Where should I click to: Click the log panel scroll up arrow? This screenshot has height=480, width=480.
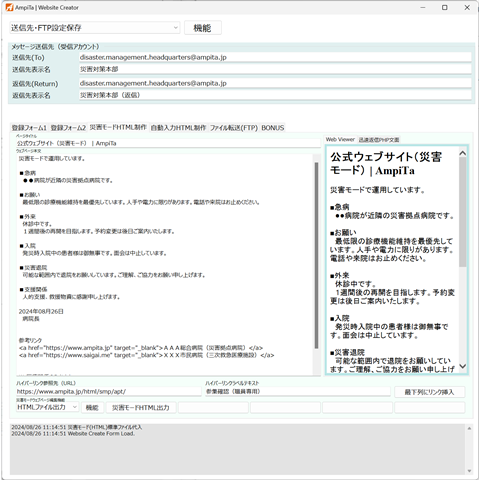click(x=469, y=428)
